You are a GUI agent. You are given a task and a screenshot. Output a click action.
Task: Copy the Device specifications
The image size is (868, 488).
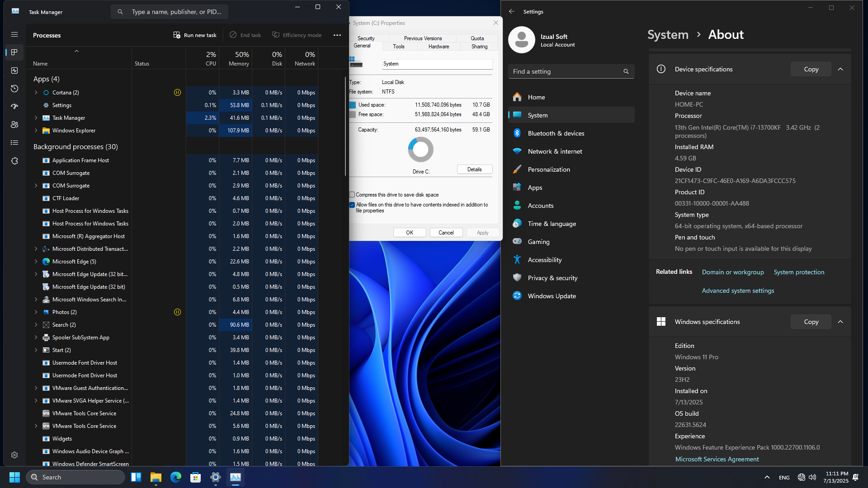811,69
